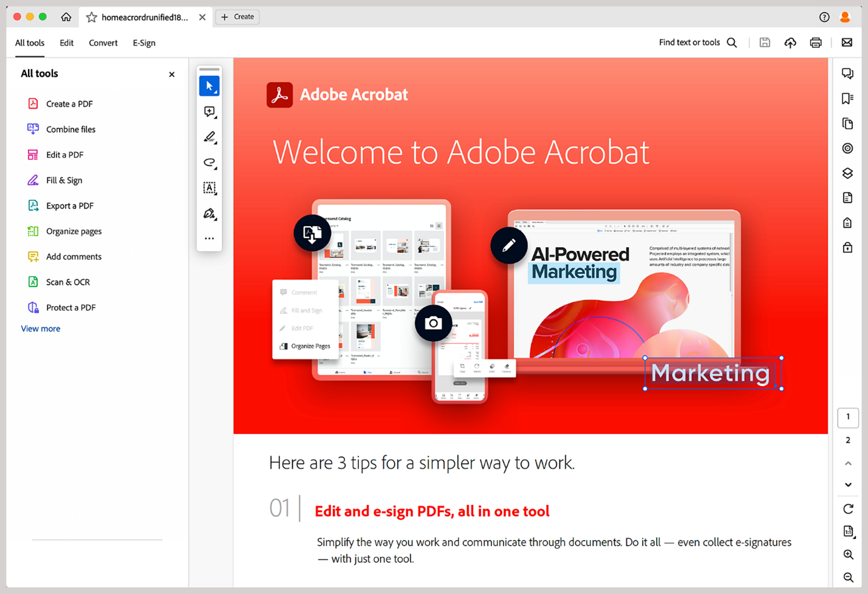Open the Fill & Sign pen tool

[210, 213]
